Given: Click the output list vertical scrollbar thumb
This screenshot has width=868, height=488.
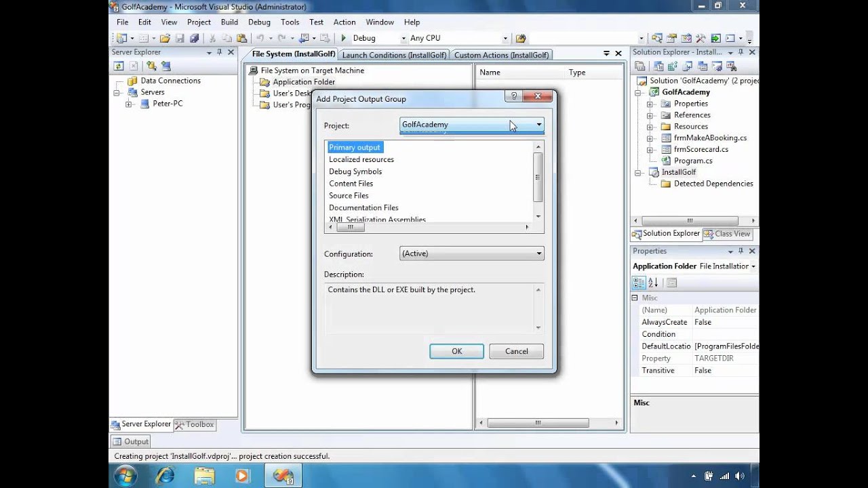Looking at the screenshot, I should click(538, 177).
